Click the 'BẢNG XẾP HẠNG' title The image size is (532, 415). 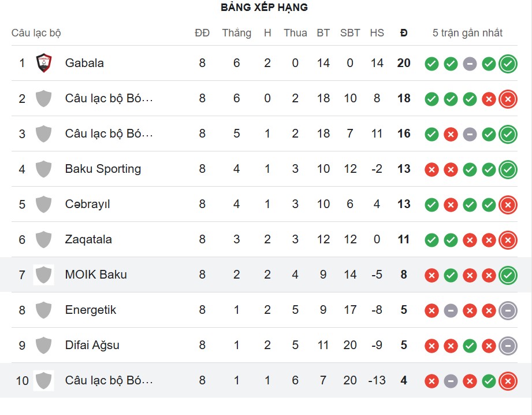tap(264, 8)
